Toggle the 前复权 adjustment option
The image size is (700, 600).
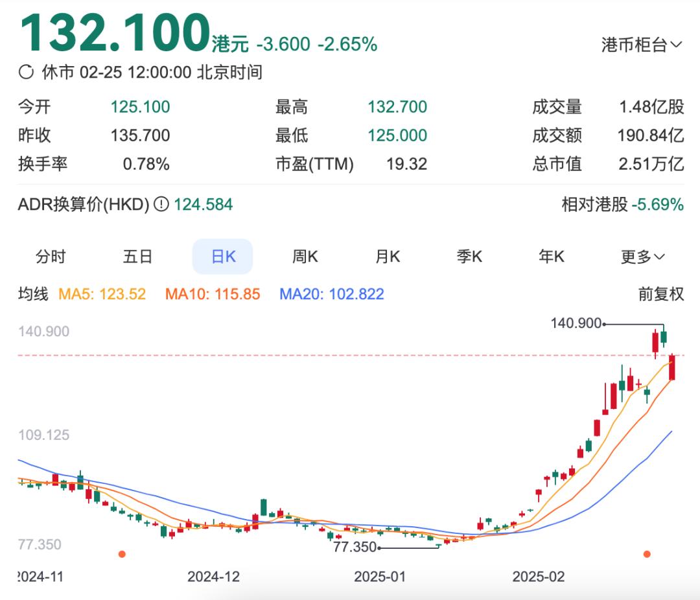coord(660,294)
